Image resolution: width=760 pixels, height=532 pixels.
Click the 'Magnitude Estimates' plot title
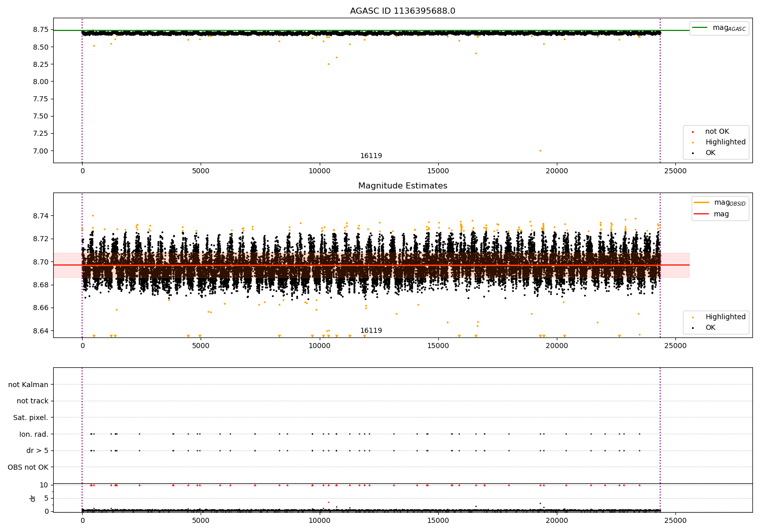point(402,186)
